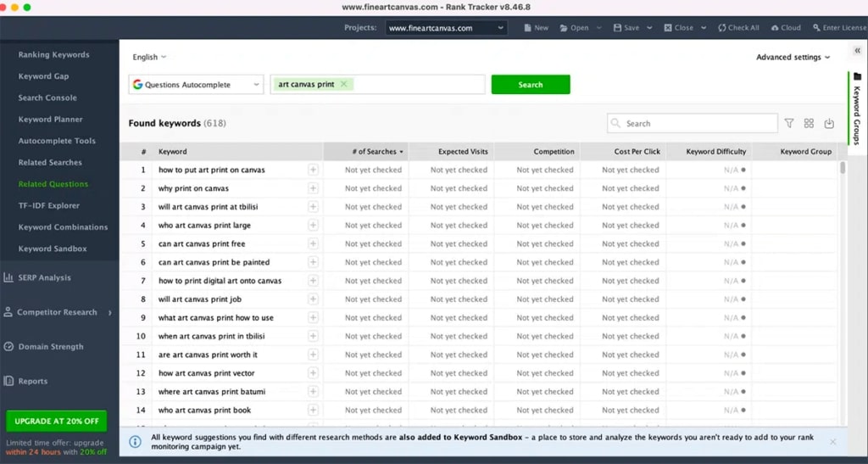Click the Close project toolbar button

coord(678,28)
